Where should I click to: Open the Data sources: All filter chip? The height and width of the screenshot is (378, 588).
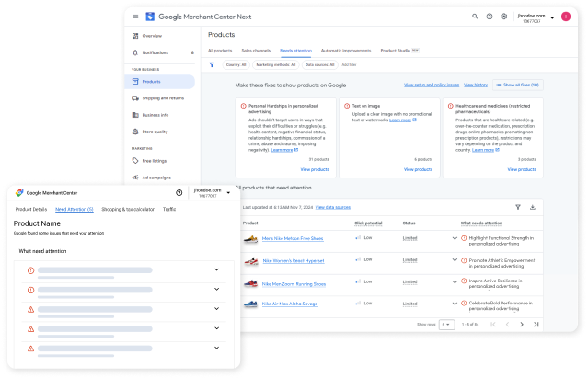point(319,64)
